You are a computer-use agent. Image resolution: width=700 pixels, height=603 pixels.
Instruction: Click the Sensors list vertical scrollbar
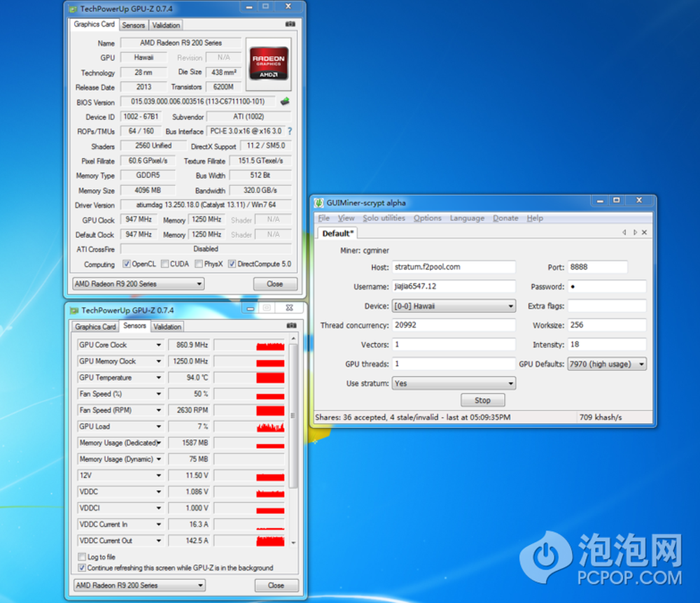point(293,415)
